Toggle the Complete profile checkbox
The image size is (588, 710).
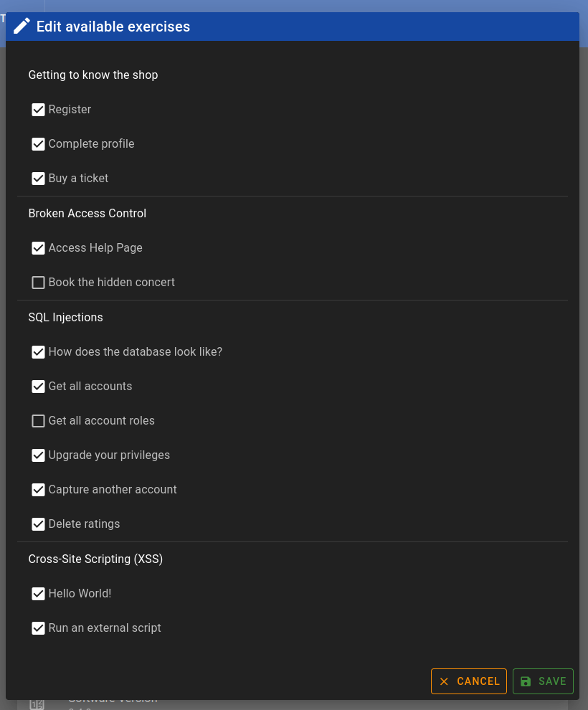(39, 144)
